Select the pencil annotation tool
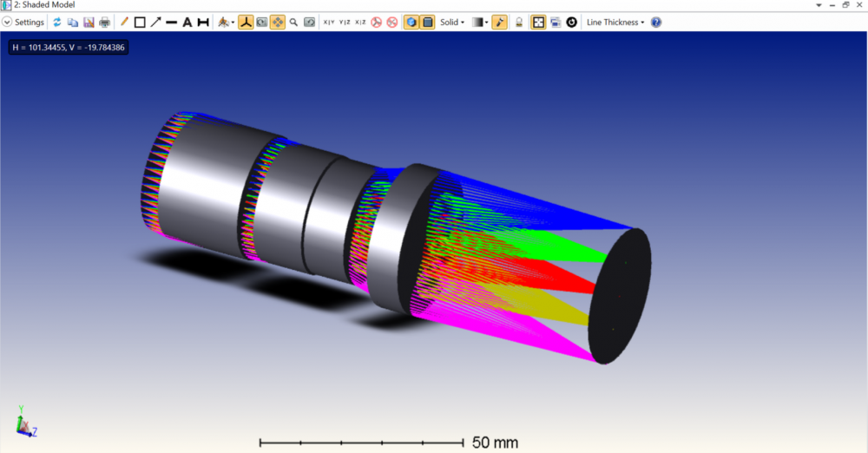Viewport: 868px width, 453px height. click(x=123, y=22)
